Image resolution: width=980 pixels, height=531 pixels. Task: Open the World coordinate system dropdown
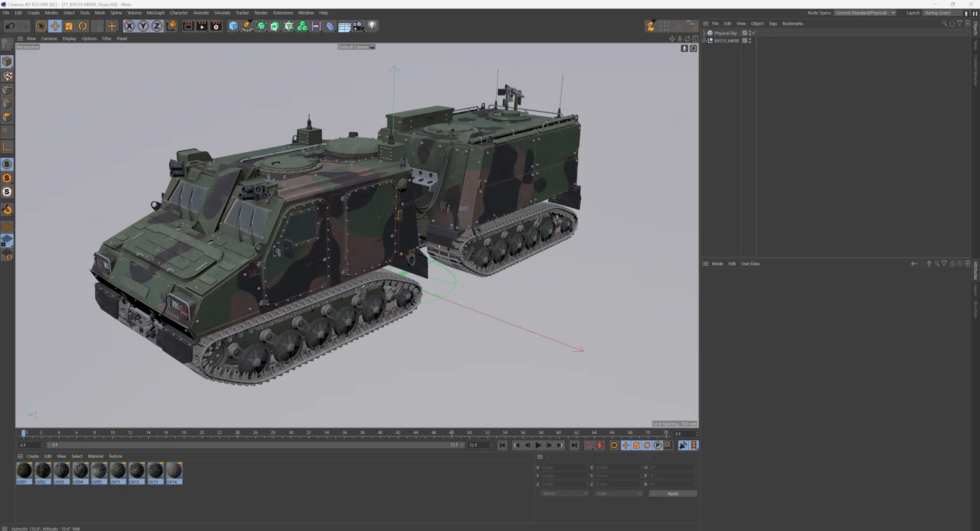tap(564, 493)
